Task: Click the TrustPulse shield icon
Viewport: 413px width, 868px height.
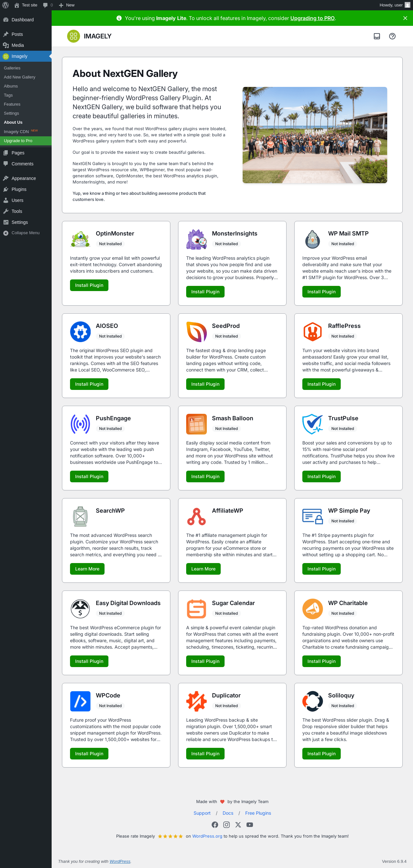Action: (313, 424)
